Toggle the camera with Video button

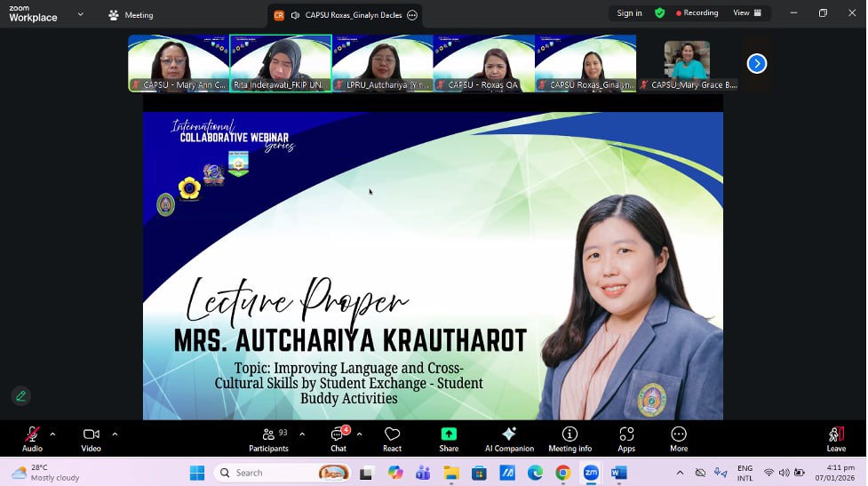[x=91, y=438]
